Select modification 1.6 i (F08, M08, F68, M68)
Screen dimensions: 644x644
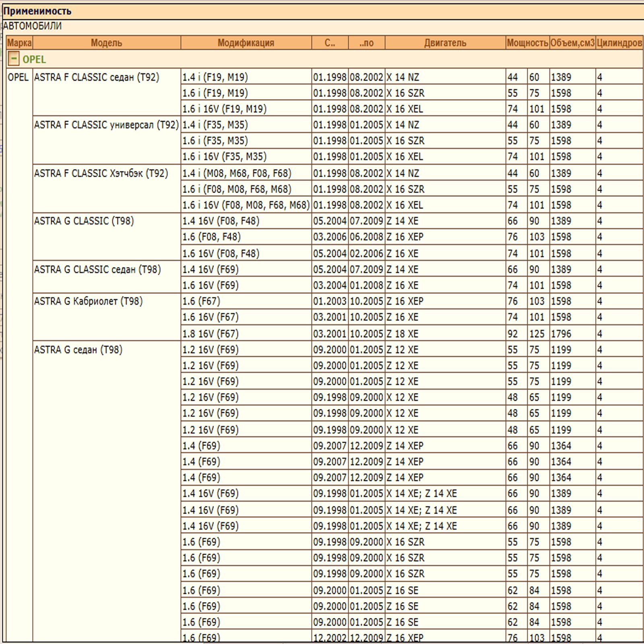pyautogui.click(x=246, y=189)
